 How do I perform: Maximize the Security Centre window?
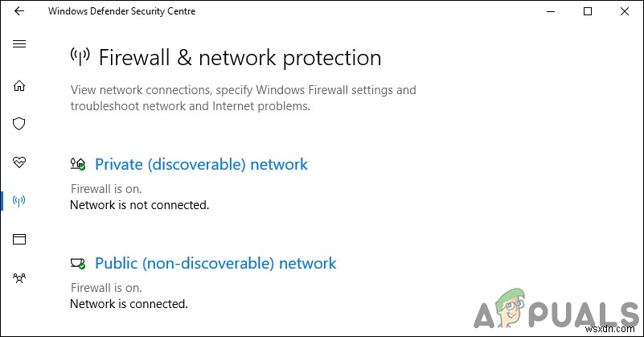pyautogui.click(x=588, y=11)
